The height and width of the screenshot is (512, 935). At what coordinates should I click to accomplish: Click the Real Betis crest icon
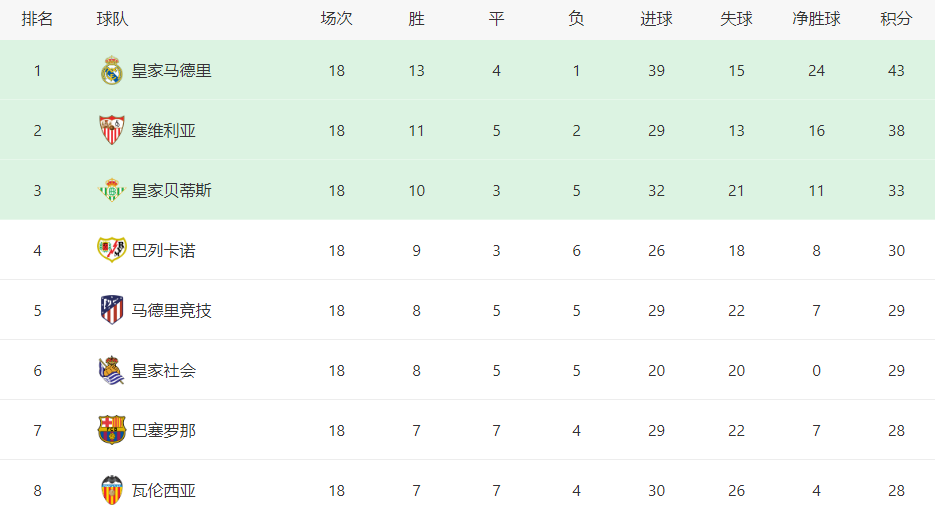(x=112, y=190)
